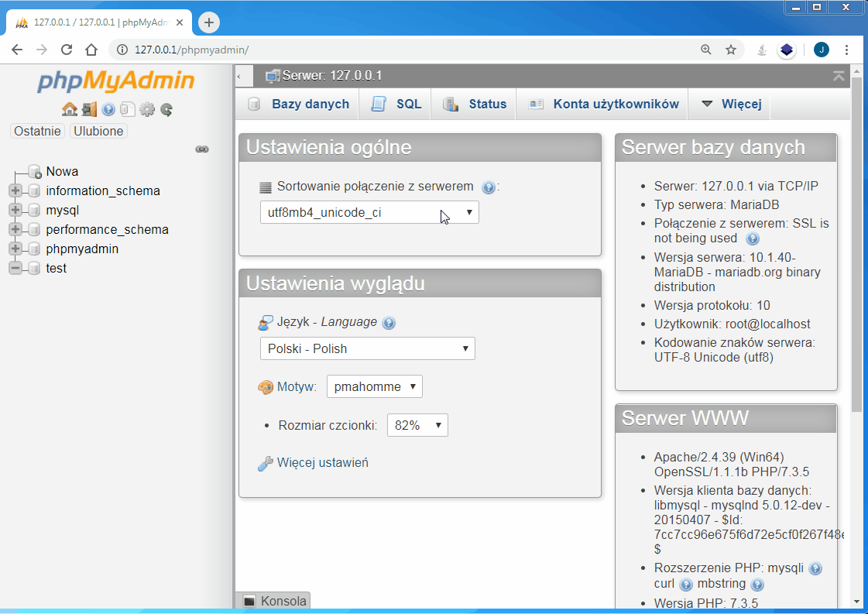Open the Więcej ustawień link
Image resolution: width=868 pixels, height=614 pixels.
click(323, 463)
